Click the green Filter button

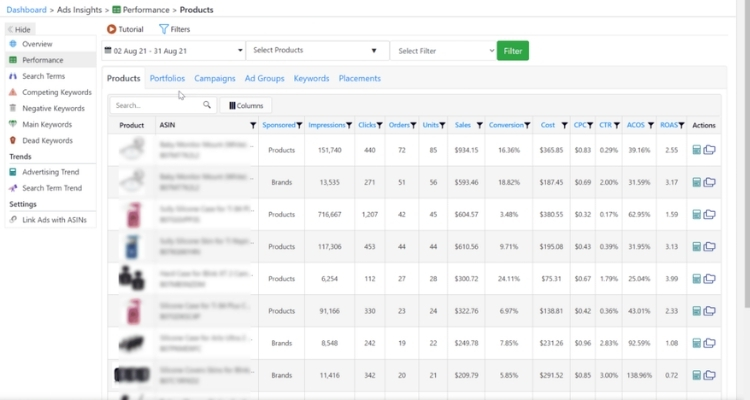pos(513,51)
